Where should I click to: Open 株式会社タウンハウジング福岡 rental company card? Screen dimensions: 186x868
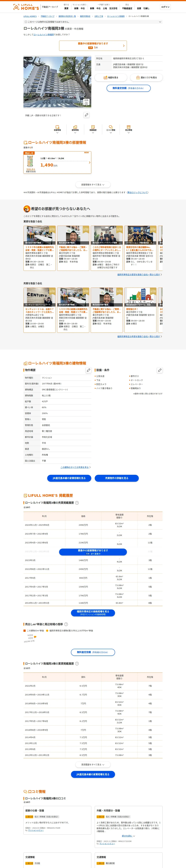click(x=106, y=248)
